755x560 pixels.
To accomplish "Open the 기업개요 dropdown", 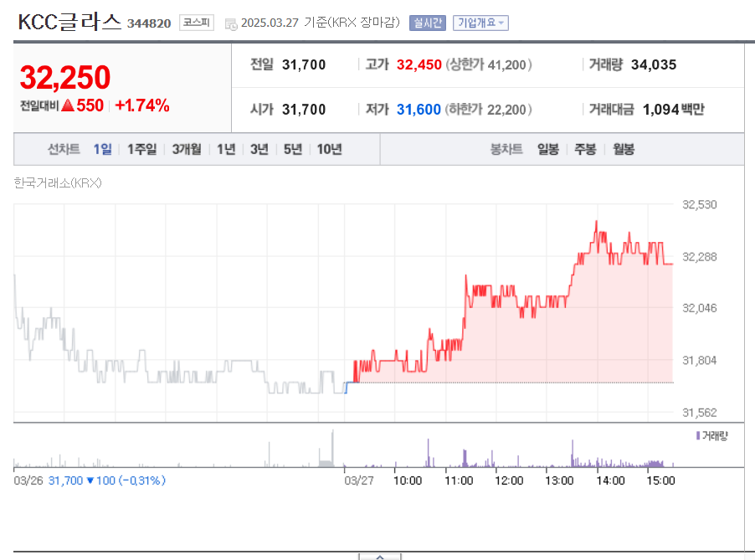I will tap(480, 23).
